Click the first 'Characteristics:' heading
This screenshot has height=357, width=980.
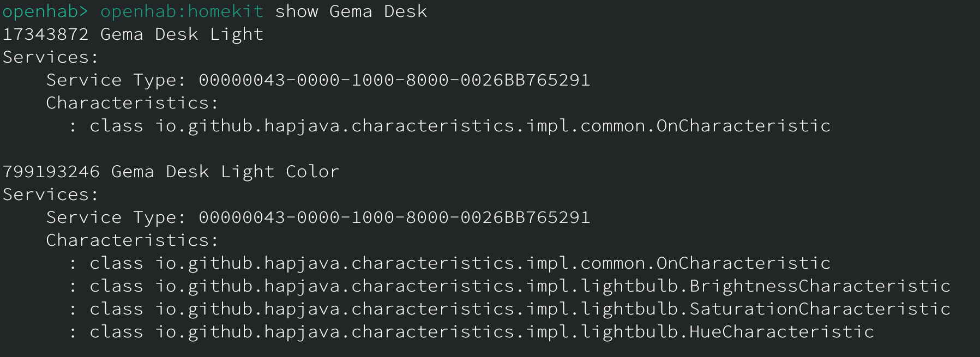point(132,103)
